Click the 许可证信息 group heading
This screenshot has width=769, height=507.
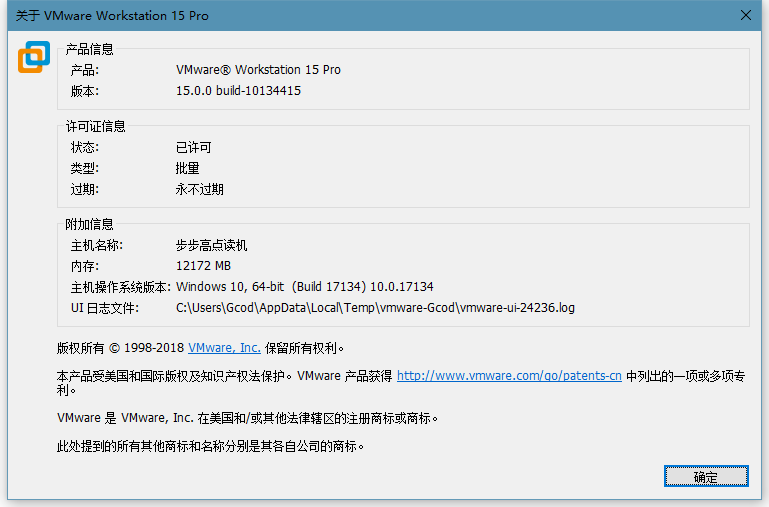click(96, 127)
